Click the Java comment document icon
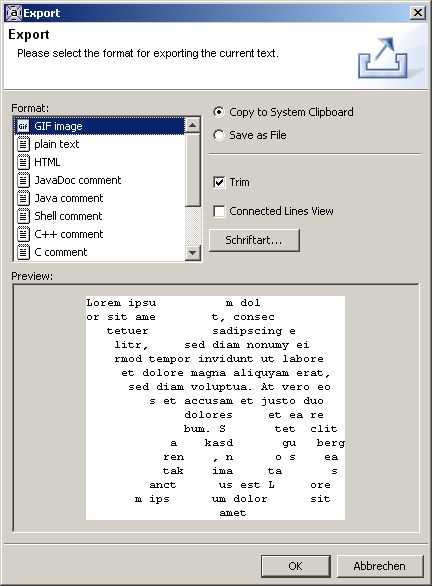The height and width of the screenshot is (586, 432). [x=23, y=198]
